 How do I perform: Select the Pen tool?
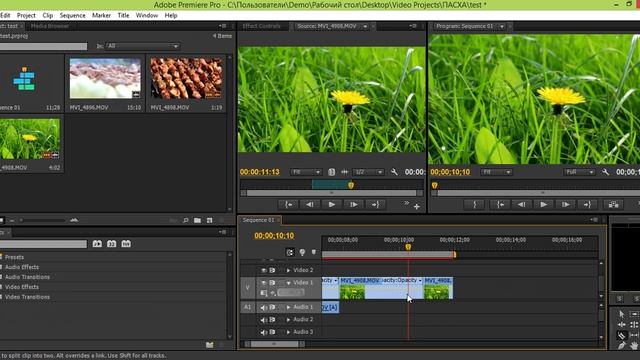[621, 346]
